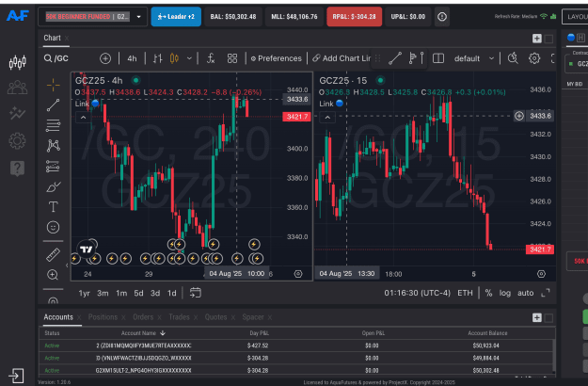Select the ruler measure tool
588x386 pixels.
pos(54,255)
